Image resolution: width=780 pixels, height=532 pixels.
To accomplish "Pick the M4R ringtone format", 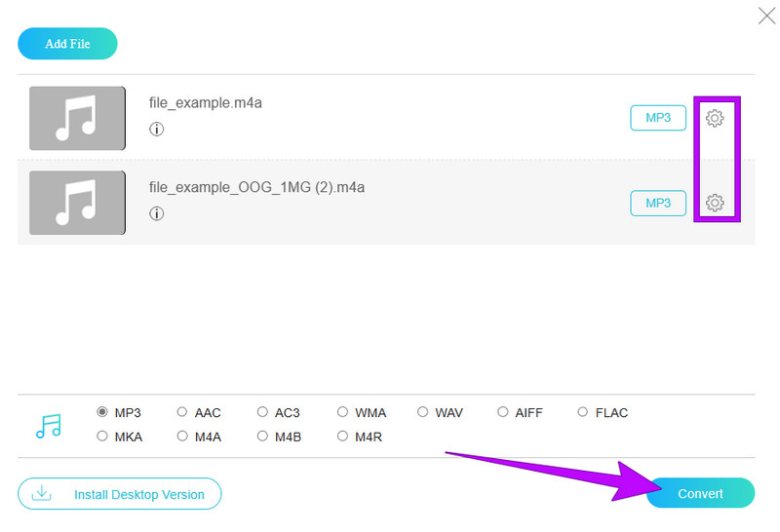I will tap(342, 437).
